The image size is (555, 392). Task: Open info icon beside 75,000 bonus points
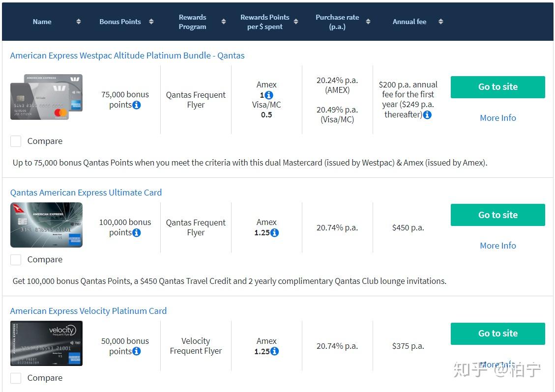tap(136, 105)
